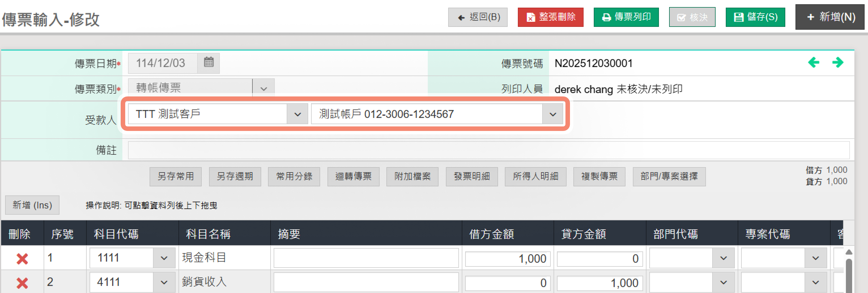The image size is (868, 293).
Task: Expand account code 1111 dropdown
Action: pos(164,258)
